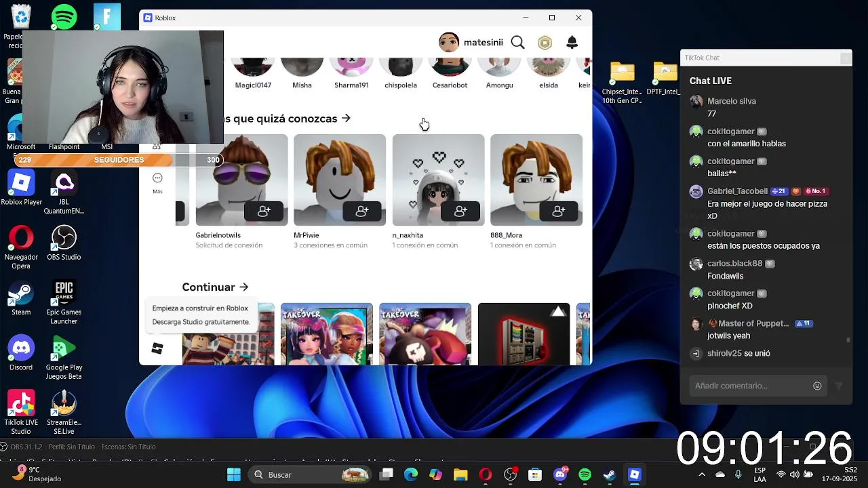Open matesinii profile avatar
This screenshot has width=868, height=488.
(x=449, y=42)
